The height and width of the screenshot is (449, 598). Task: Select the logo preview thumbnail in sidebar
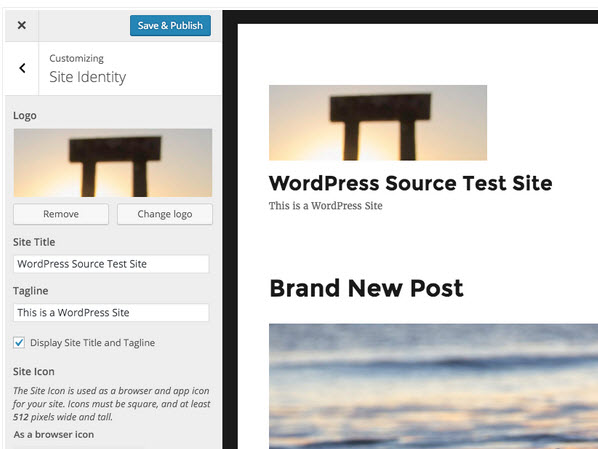click(x=113, y=163)
